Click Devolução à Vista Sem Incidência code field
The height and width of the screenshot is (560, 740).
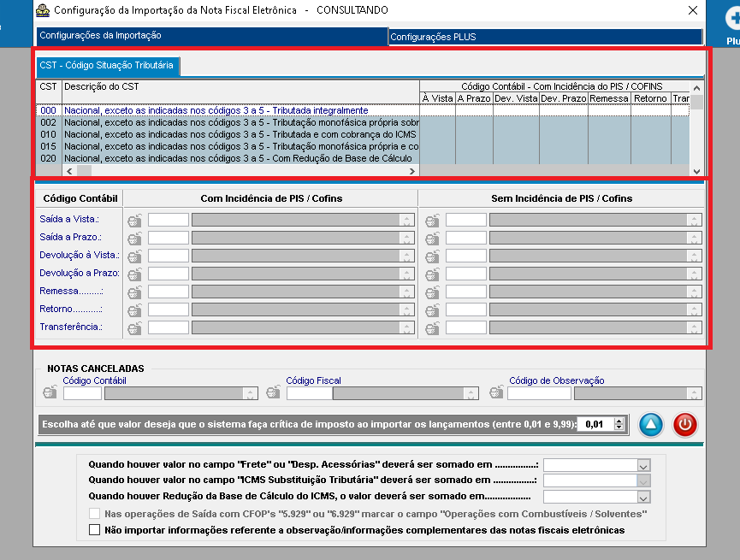(x=465, y=256)
